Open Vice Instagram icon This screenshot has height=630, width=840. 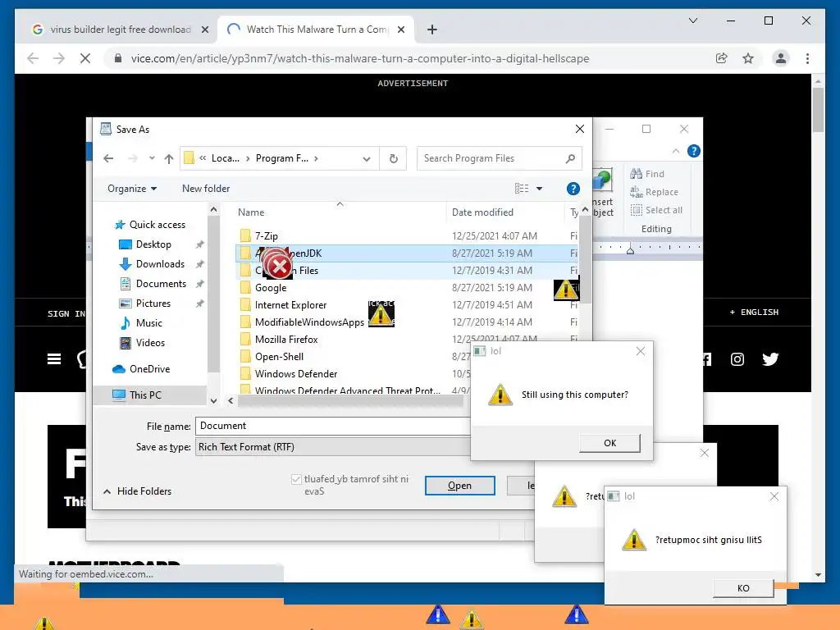tap(737, 359)
